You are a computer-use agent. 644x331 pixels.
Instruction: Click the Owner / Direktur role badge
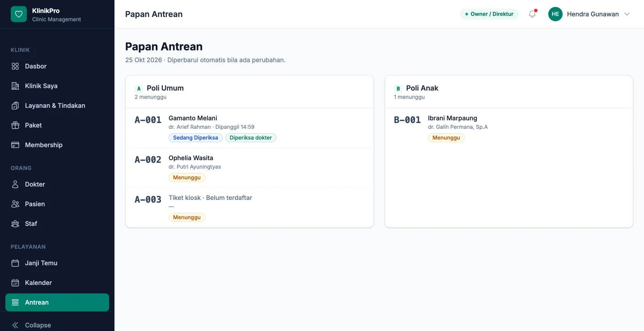coord(489,14)
